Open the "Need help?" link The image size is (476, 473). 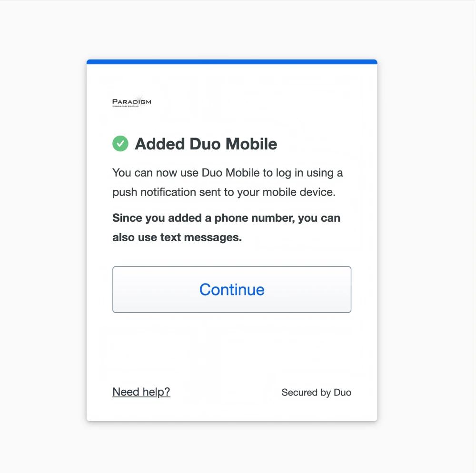141,392
